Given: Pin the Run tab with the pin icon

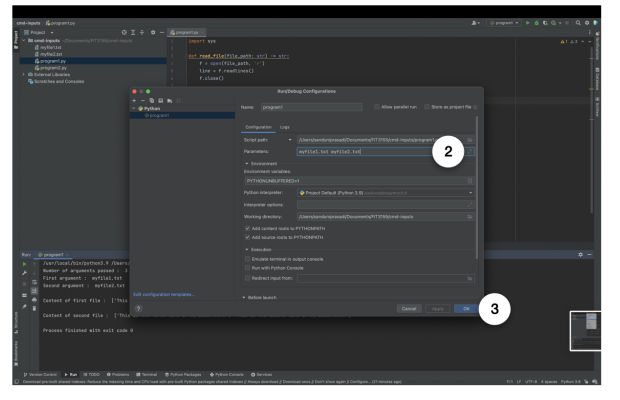Looking at the screenshot, I should coord(25,307).
